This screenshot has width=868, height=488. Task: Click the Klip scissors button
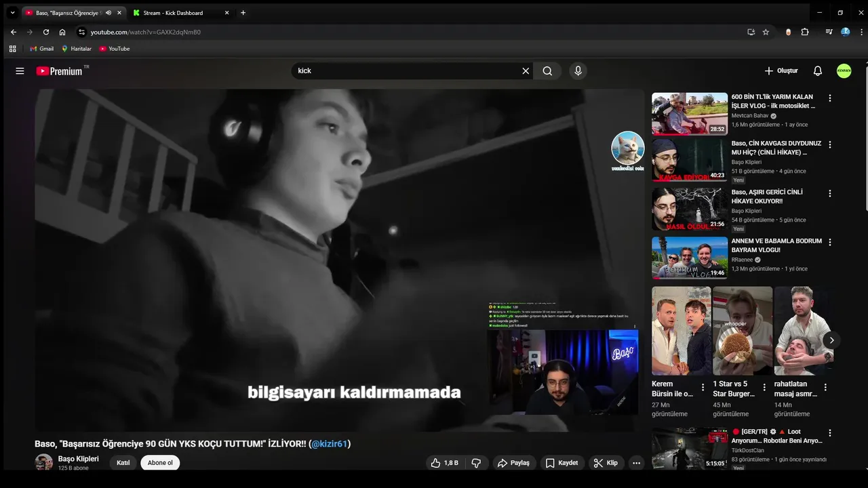coord(606,463)
